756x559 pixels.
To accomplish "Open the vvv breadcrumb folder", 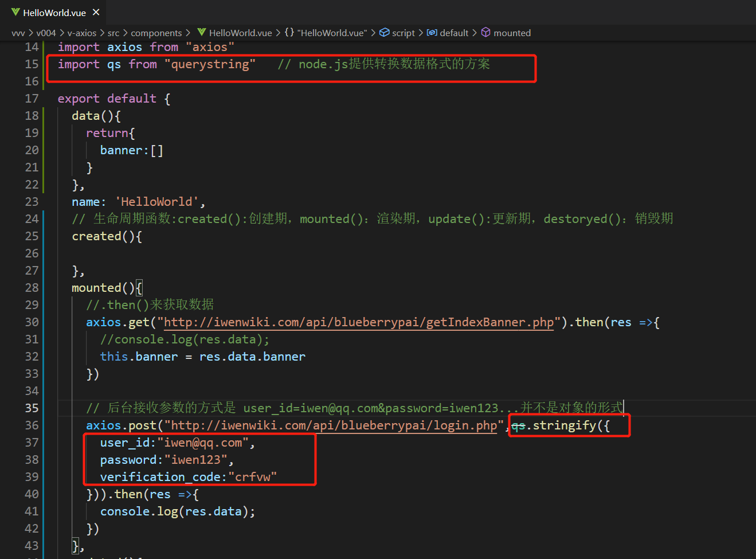I will point(18,33).
